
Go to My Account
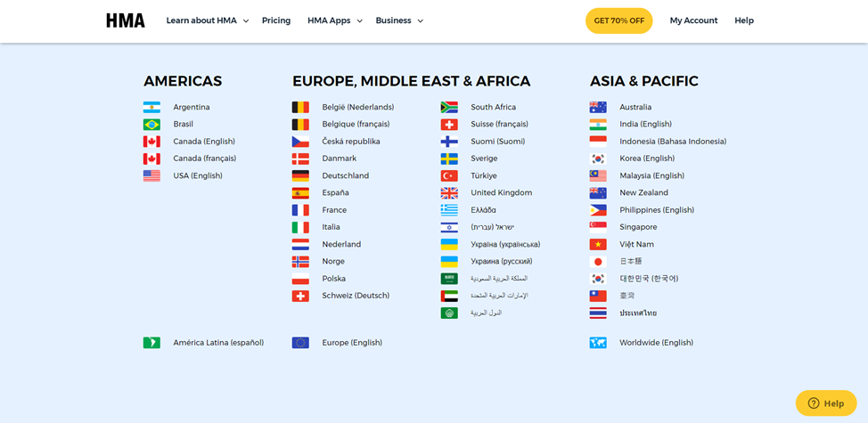pos(693,20)
